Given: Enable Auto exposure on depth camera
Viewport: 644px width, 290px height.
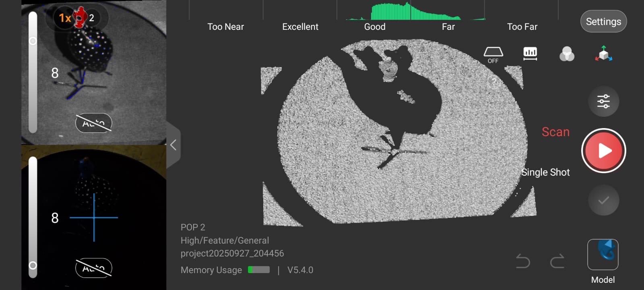Looking at the screenshot, I should 94,123.
